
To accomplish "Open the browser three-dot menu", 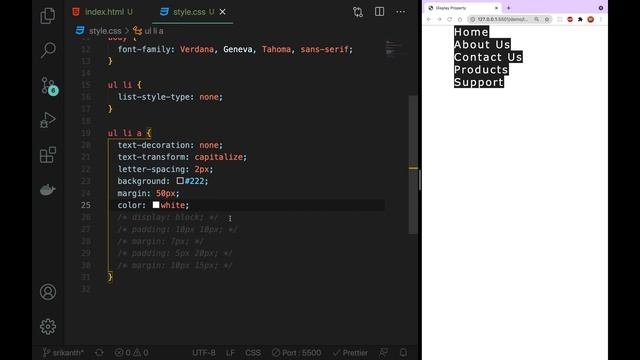I will 601,19.
